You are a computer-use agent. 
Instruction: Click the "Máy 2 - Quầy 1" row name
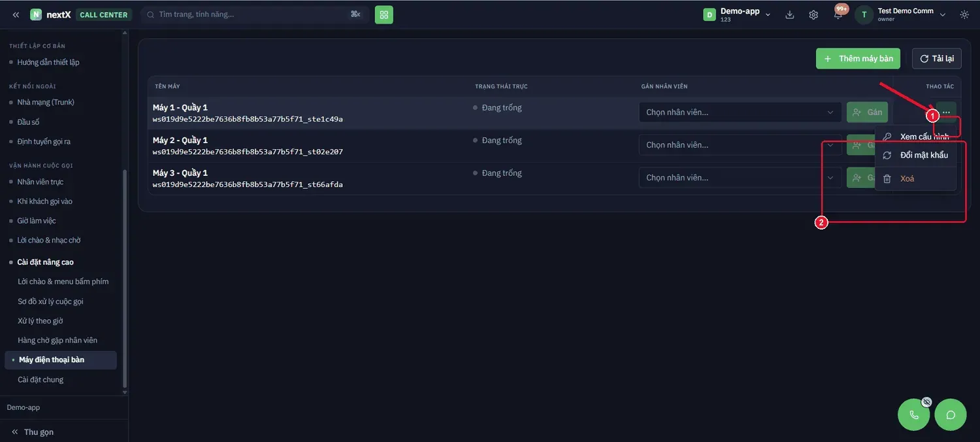coord(180,140)
